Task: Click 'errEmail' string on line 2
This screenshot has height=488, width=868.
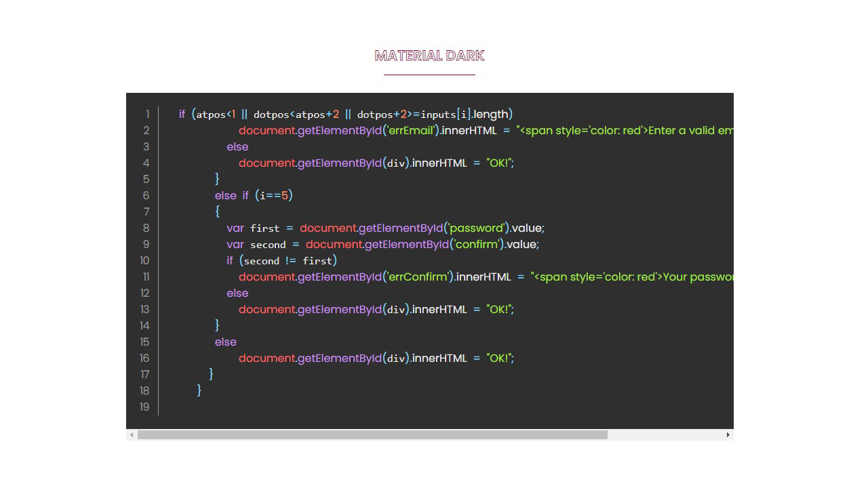Action: coord(411,130)
